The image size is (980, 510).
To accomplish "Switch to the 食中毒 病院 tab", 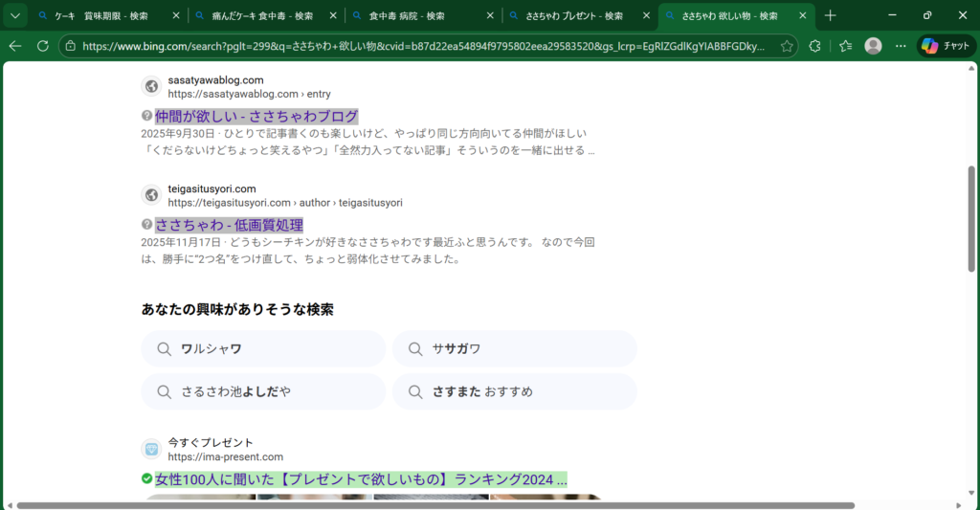I will click(416, 16).
